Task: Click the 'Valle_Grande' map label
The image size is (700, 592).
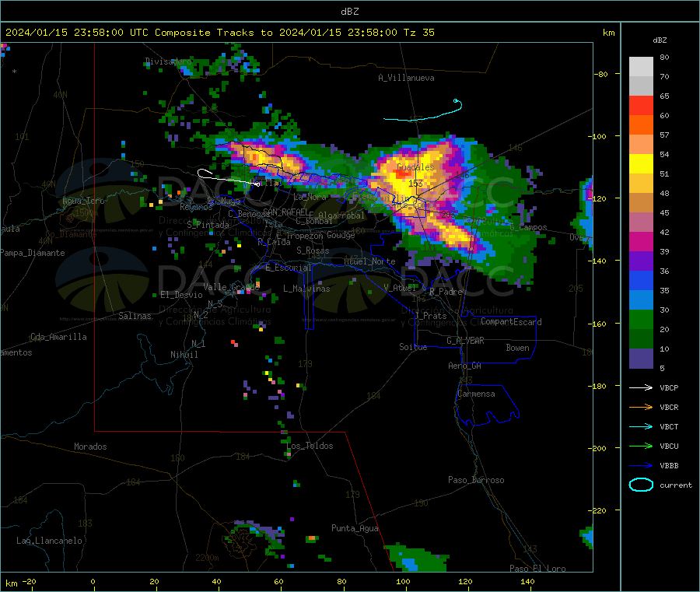Action: (x=232, y=287)
